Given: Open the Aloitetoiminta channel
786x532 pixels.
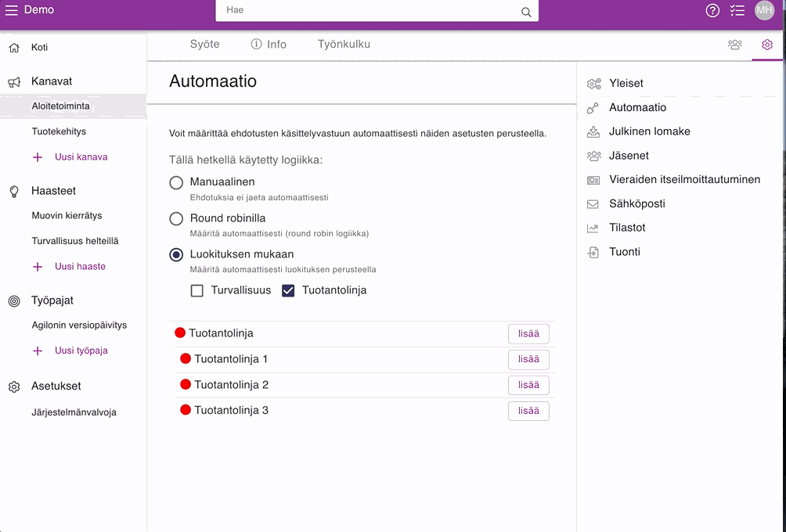Looking at the screenshot, I should 60,106.
